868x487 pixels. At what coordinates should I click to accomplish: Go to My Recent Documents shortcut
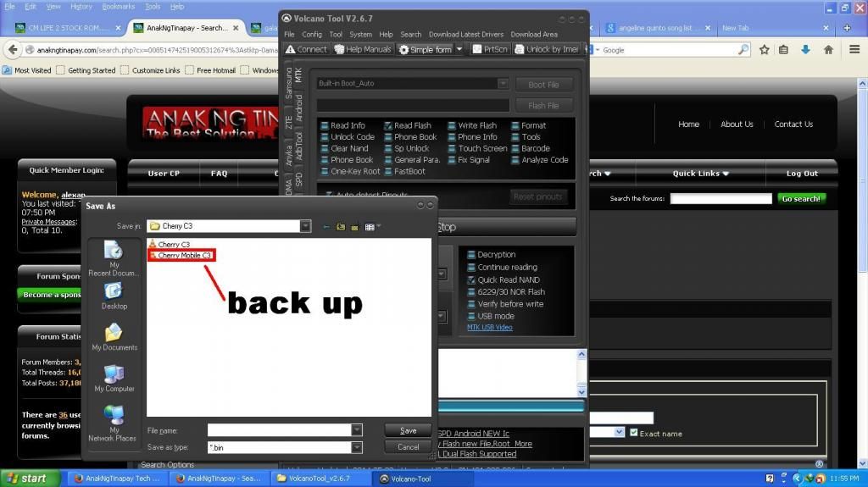(x=114, y=257)
